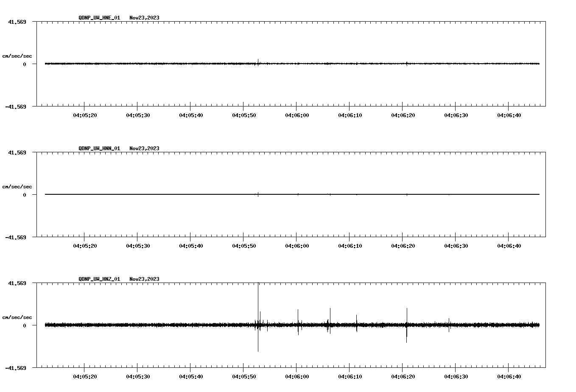Screen dimensions: 576x392
Task: Click the 04:06:20 time label under the HNE plot
Action: [x=403, y=115]
